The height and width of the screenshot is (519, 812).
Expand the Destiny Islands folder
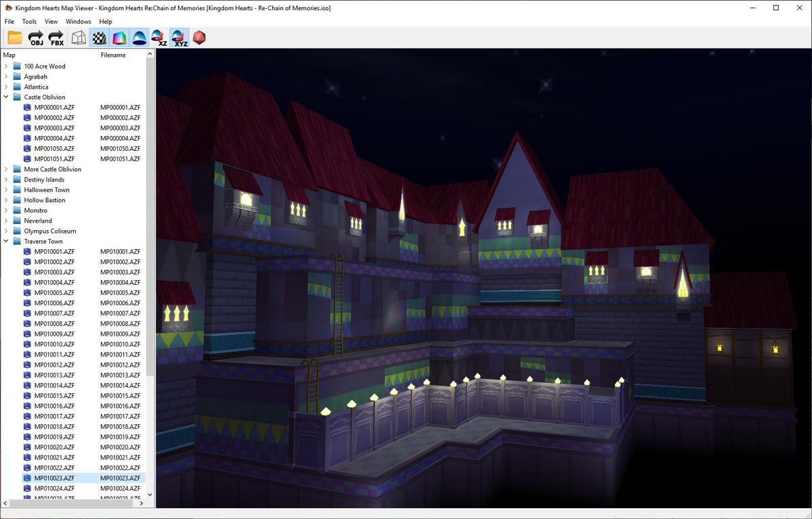7,179
